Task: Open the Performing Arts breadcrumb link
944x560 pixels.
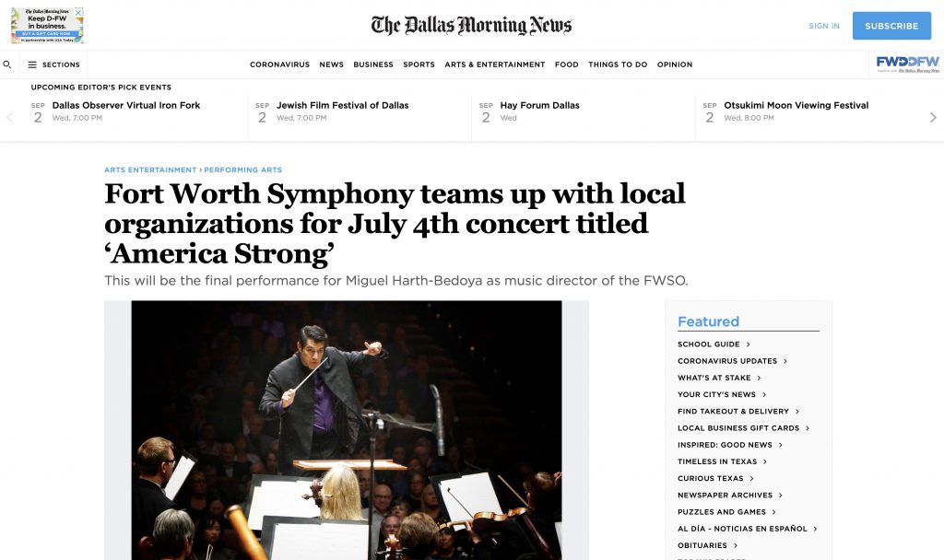Action: (242, 169)
